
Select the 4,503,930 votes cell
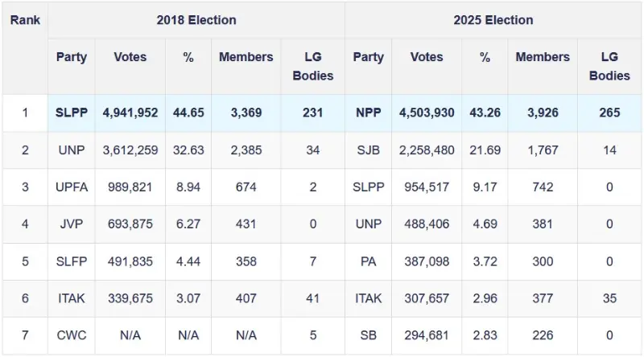pyautogui.click(x=427, y=113)
